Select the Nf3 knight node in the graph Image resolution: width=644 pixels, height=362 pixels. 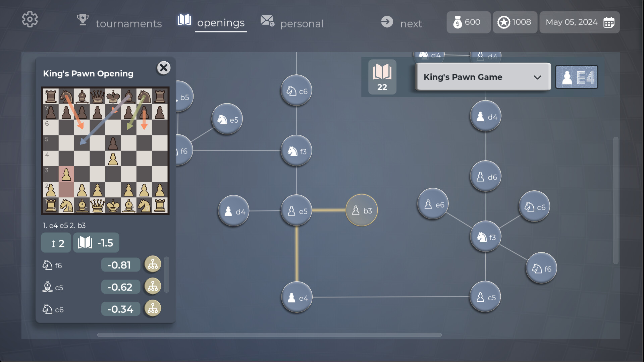tap(297, 151)
